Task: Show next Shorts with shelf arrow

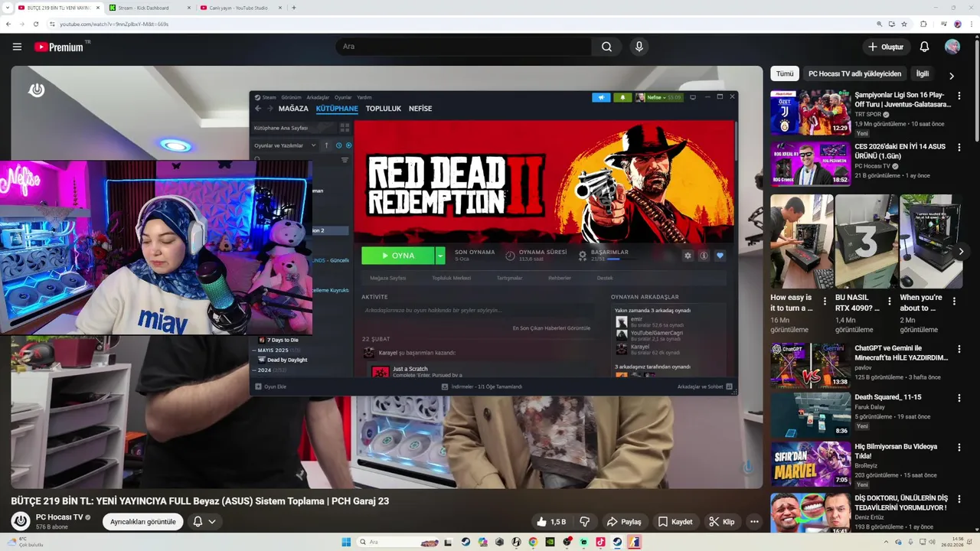Action: 961,251
